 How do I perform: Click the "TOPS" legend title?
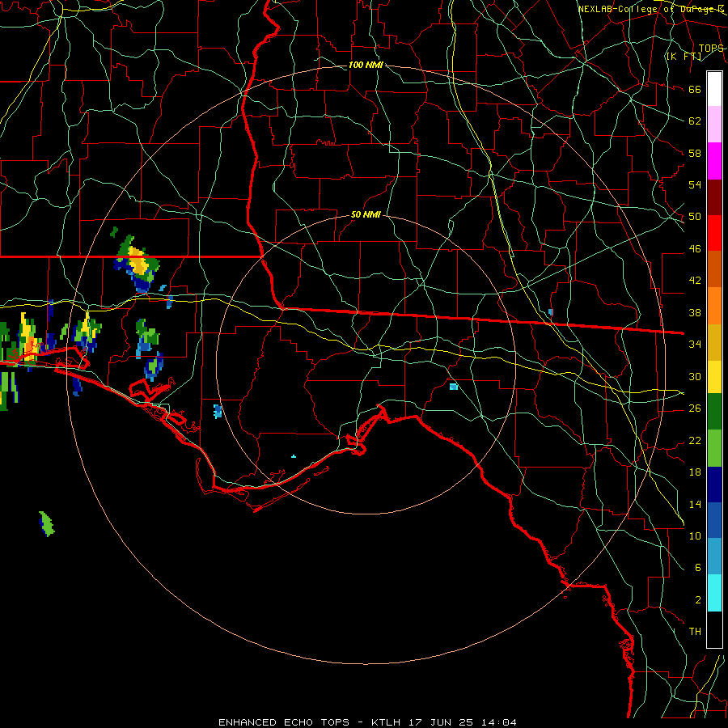(711, 49)
